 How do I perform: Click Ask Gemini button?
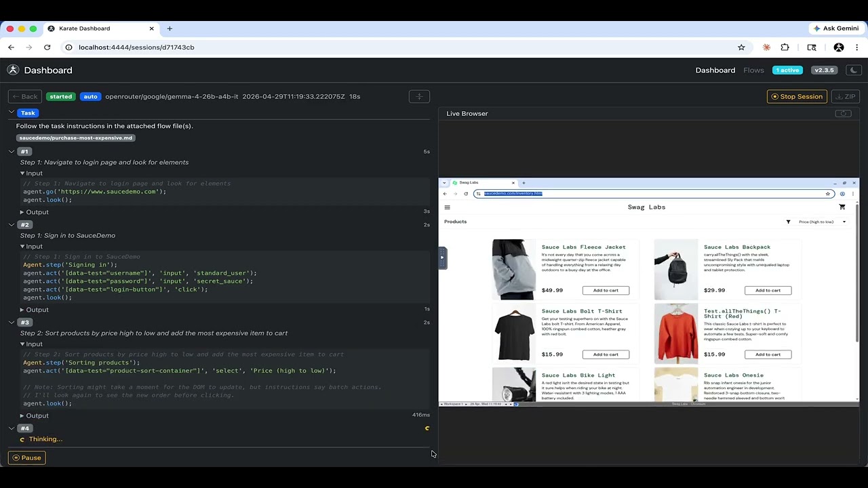[836, 28]
